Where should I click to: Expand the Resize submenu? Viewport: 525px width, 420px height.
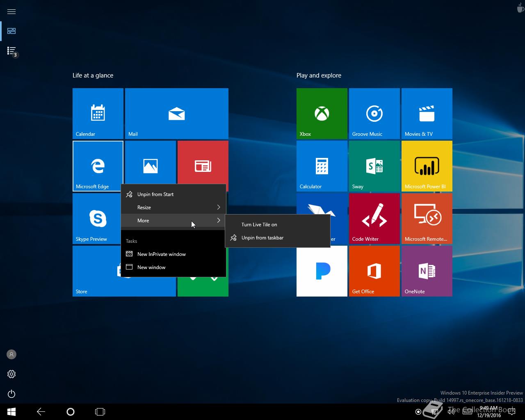pos(173,208)
